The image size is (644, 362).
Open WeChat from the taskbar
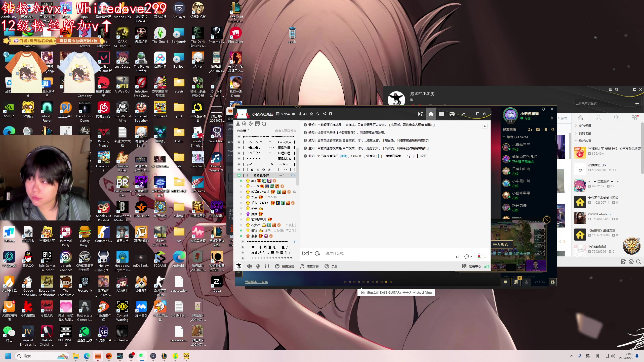click(x=142, y=356)
